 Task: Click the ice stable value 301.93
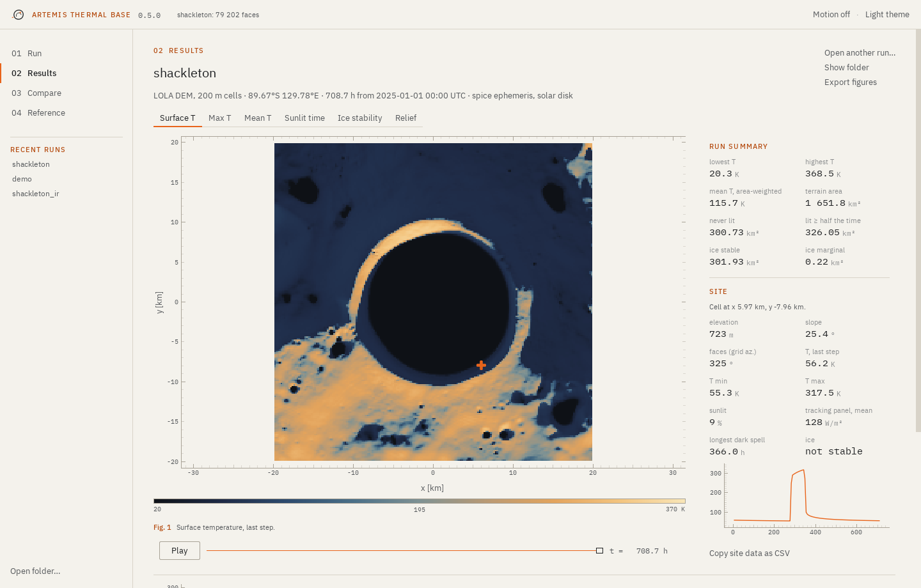point(727,262)
